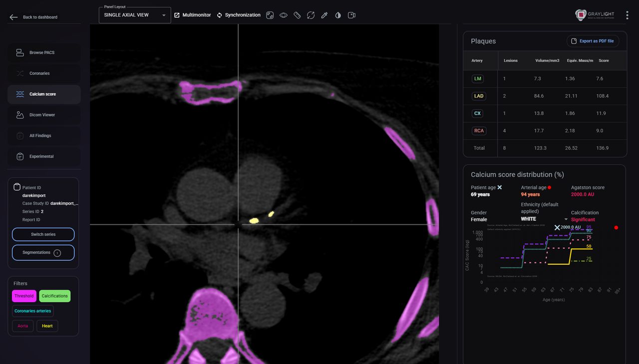Open the Panel Layout dropdown
Screen dimensions: 639x364
pyautogui.click(x=135, y=15)
